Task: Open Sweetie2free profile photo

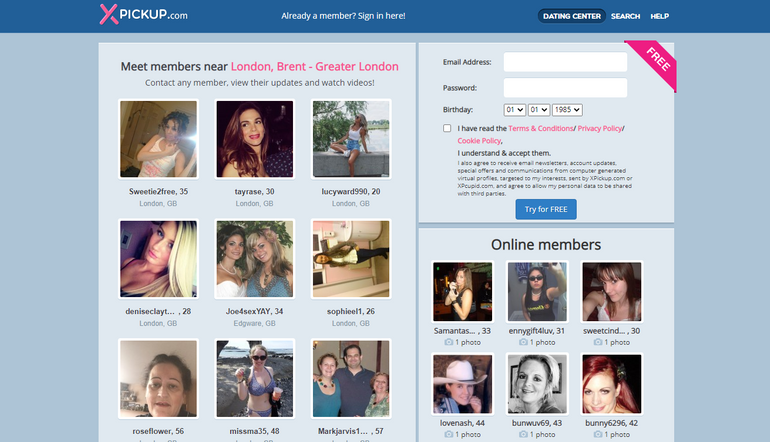Action: pyautogui.click(x=159, y=139)
